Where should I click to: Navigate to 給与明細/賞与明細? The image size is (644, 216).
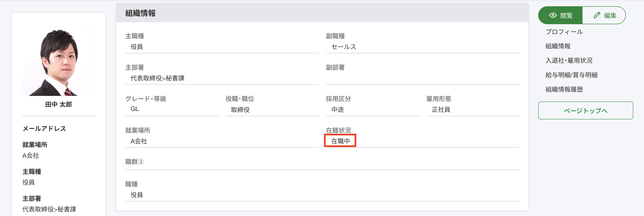[x=571, y=75]
